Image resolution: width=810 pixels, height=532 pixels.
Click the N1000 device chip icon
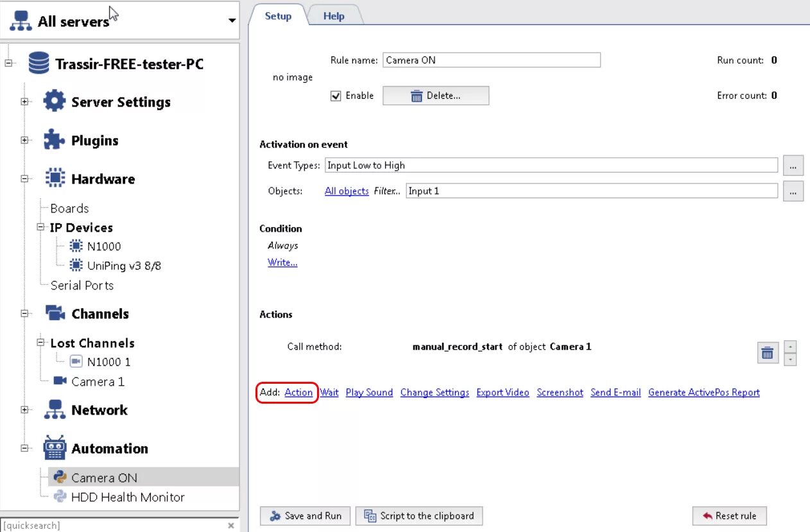(x=76, y=246)
